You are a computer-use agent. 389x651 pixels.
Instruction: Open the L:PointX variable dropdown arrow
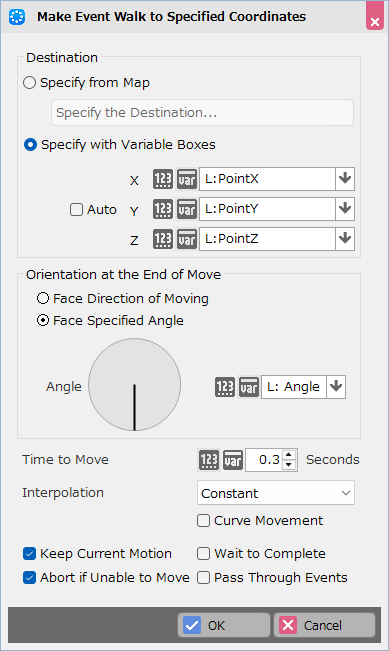[x=345, y=179]
